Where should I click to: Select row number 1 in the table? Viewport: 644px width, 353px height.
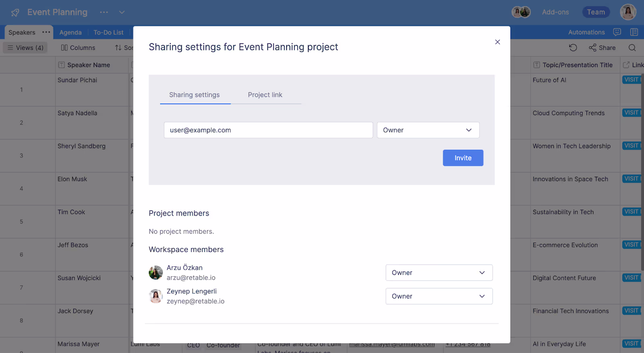[x=21, y=90]
